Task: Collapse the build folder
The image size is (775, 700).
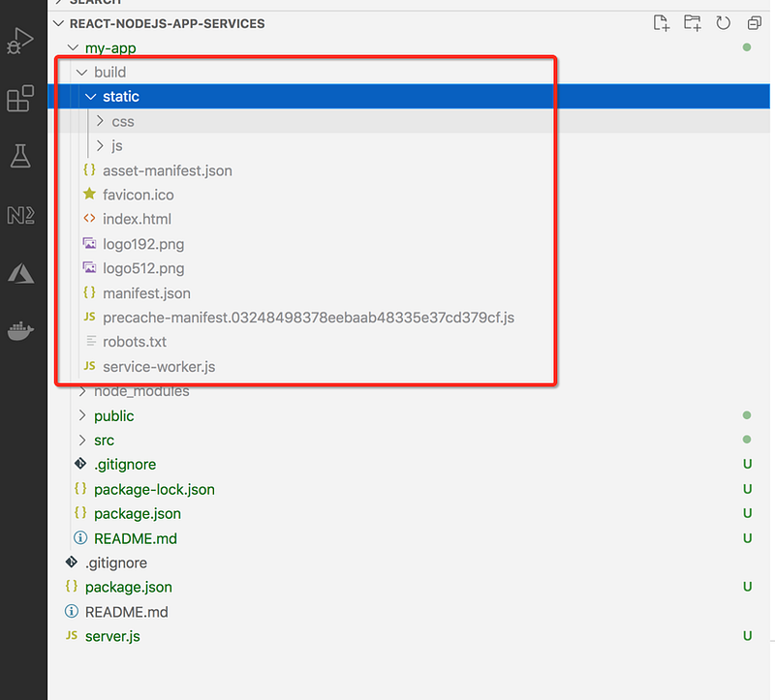Action: tap(82, 72)
